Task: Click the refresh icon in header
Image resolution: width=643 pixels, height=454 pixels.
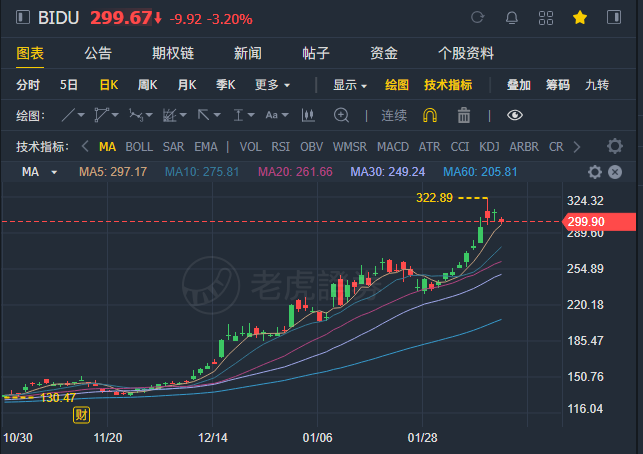Action: pyautogui.click(x=477, y=17)
